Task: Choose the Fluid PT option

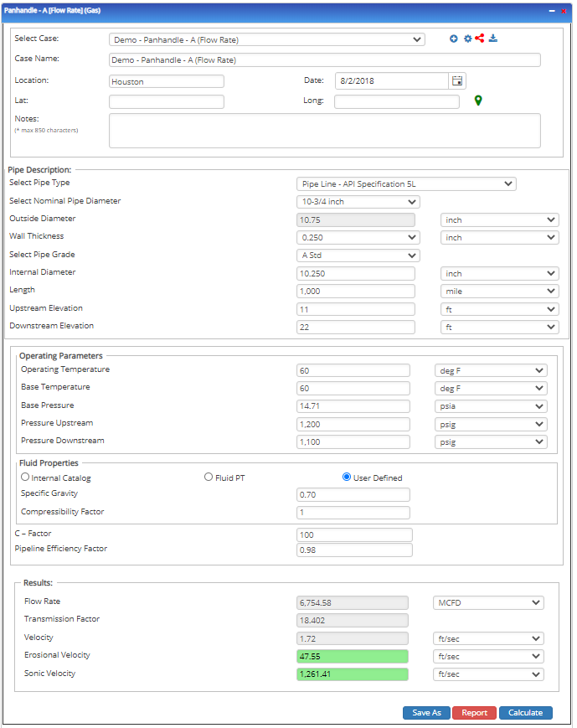Action: (x=208, y=477)
